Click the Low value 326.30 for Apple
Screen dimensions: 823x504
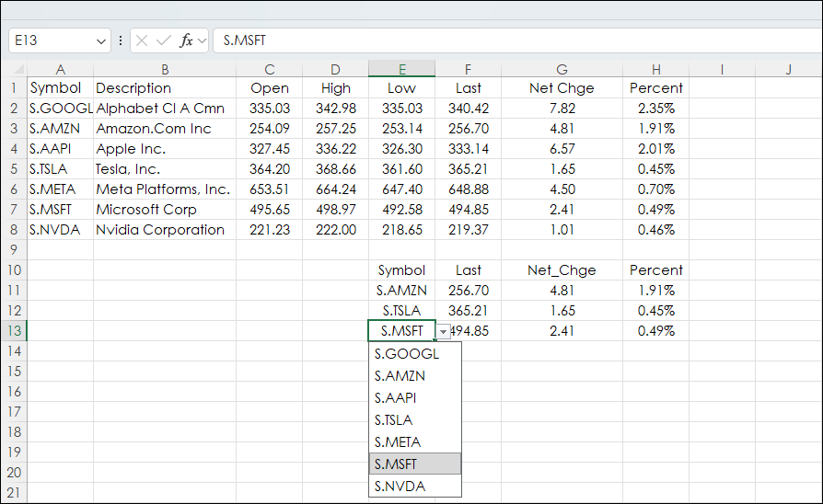pyautogui.click(x=402, y=149)
